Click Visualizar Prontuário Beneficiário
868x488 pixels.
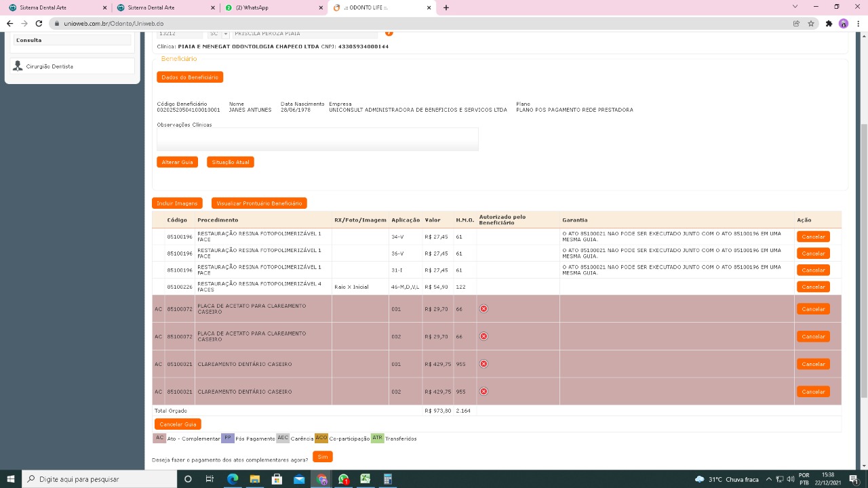click(259, 203)
